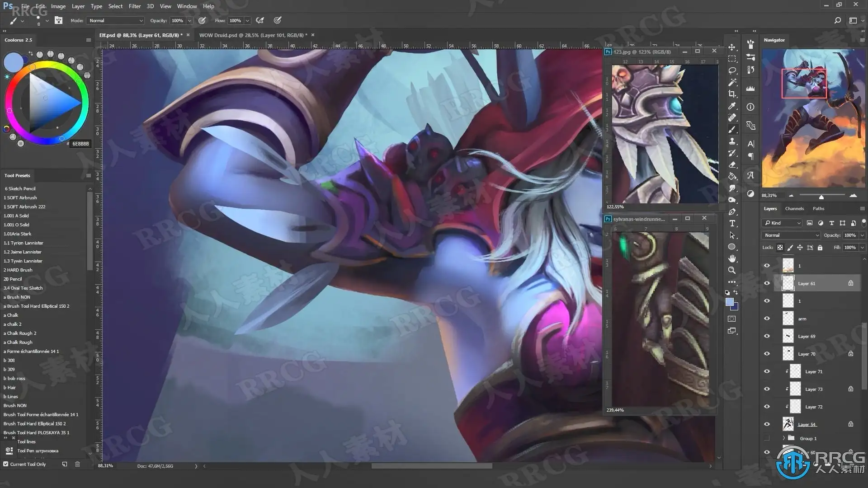Switch to the Channels tab
Screen dimensions: 868x488
(794, 209)
